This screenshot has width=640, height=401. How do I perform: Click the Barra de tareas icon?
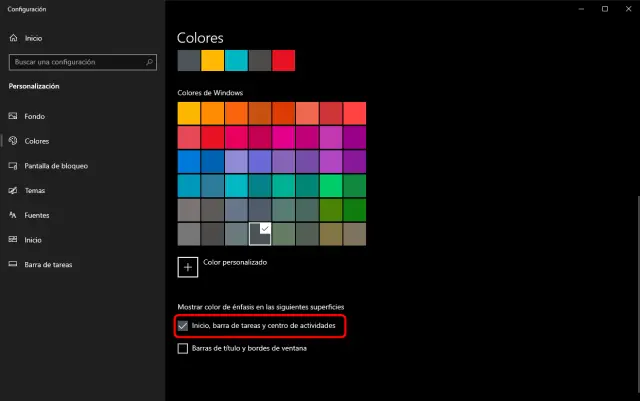(x=12, y=264)
